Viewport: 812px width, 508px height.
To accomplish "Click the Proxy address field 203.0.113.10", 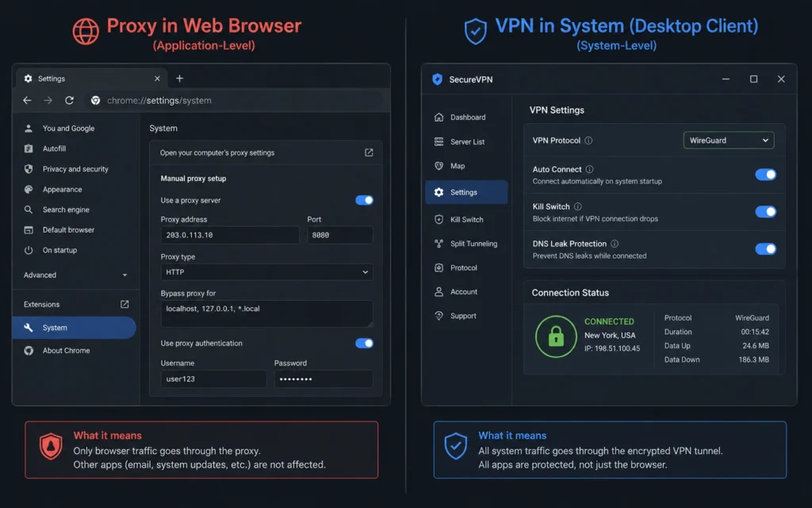I will 230,235.
